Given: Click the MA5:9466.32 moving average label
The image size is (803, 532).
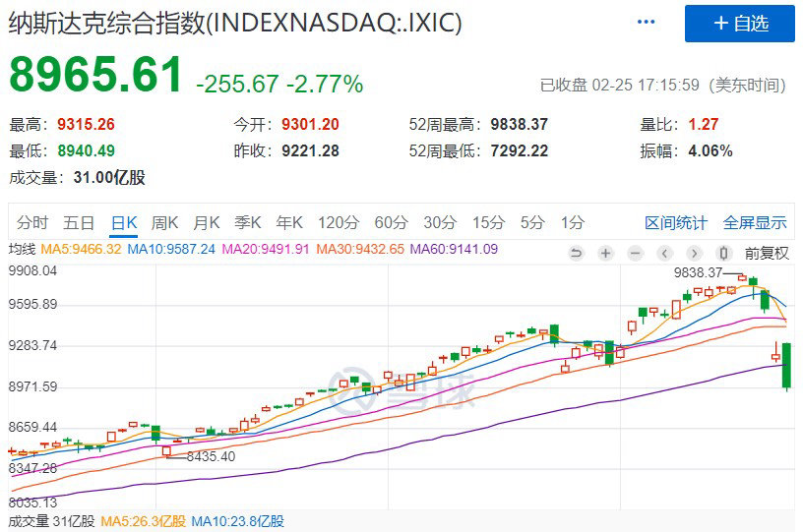Looking at the screenshot, I should [x=81, y=249].
